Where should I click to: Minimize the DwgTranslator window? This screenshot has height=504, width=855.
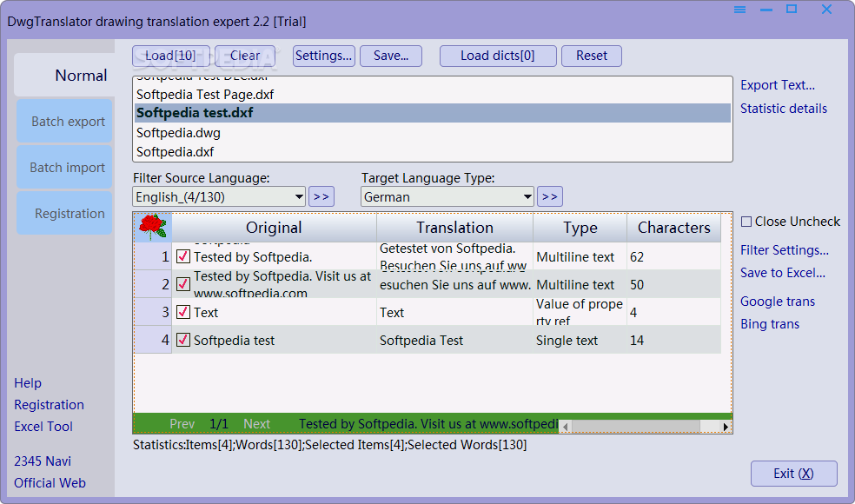tap(766, 10)
